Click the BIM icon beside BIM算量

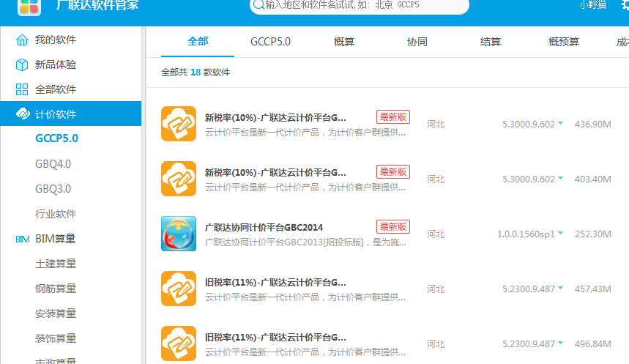[x=23, y=239]
